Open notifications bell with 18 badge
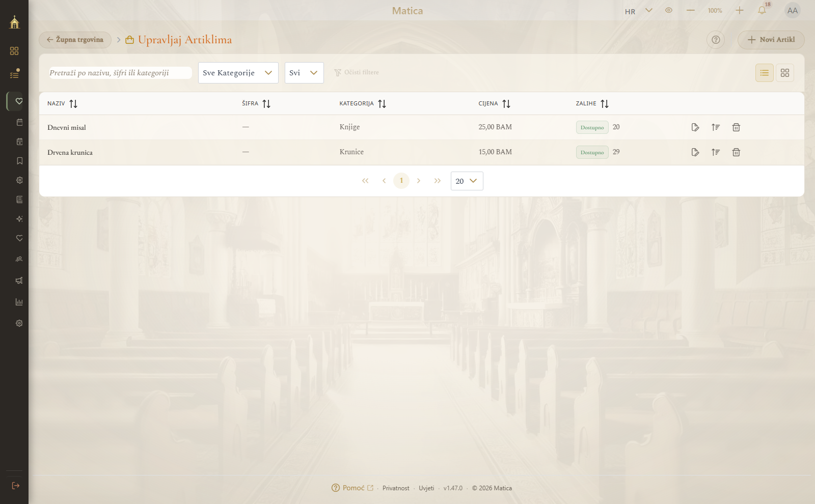This screenshot has width=815, height=504. (762, 10)
